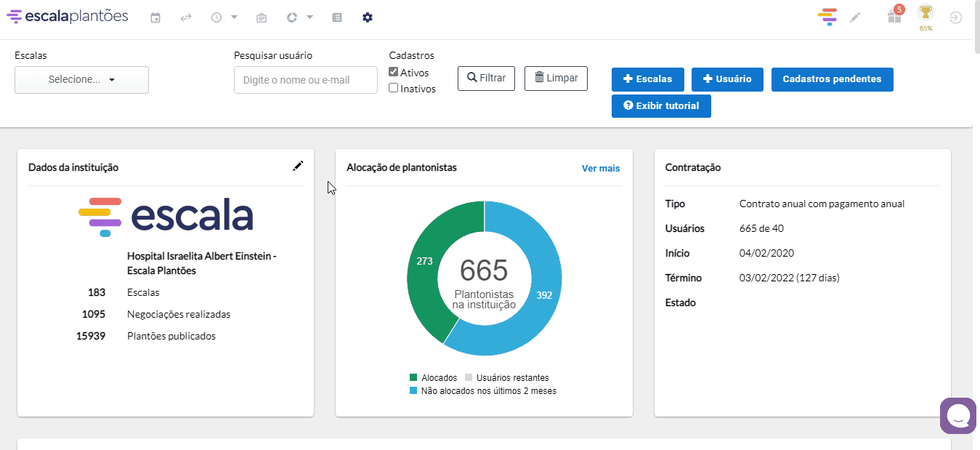Uncheck the Ativos checkbox
Screen dimensions: 980x450
(x=393, y=72)
